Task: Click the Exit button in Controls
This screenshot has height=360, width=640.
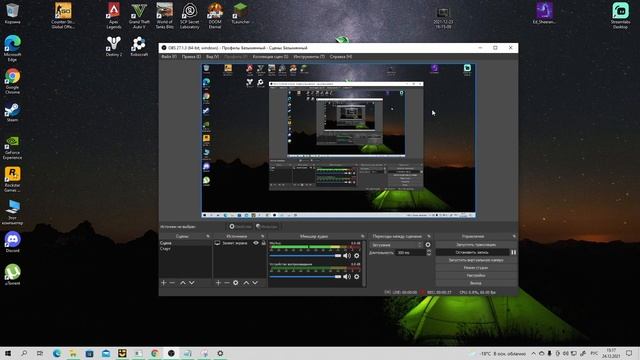Action: tap(476, 283)
